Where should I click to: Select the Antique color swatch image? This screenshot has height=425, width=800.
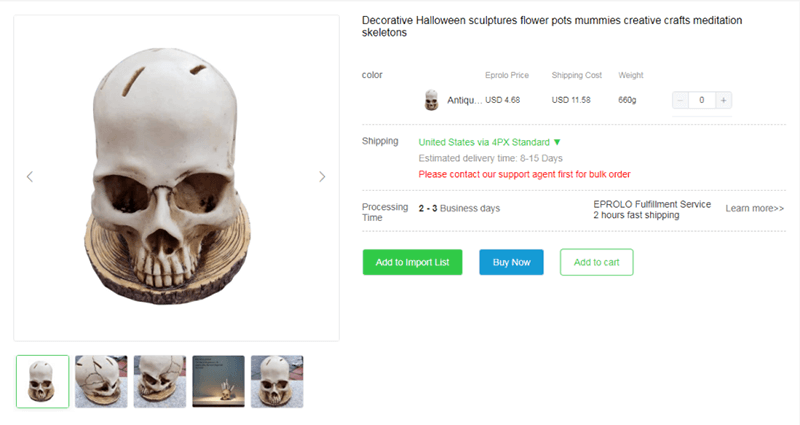coord(432,99)
